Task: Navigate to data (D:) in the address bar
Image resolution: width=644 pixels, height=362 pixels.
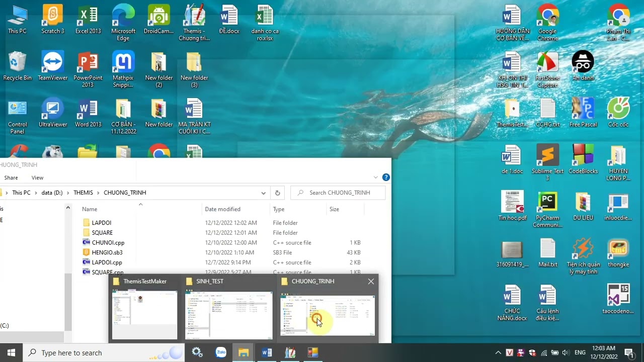Action: pos(52,193)
